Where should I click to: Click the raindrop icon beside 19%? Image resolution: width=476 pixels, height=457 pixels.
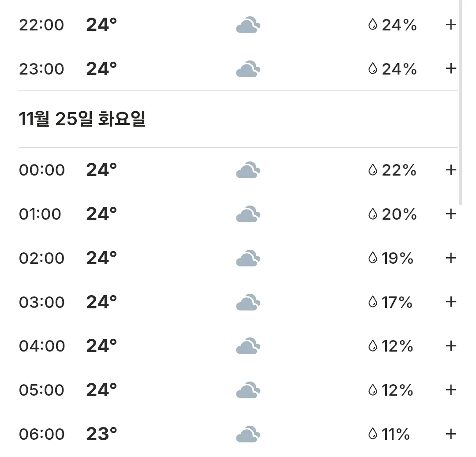point(372,258)
